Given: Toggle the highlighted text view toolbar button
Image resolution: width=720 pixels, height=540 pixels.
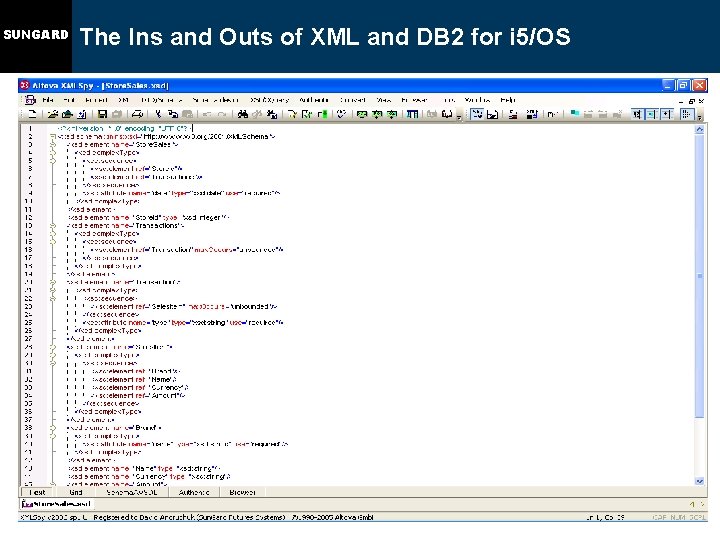Looking at the screenshot, I should (477, 114).
